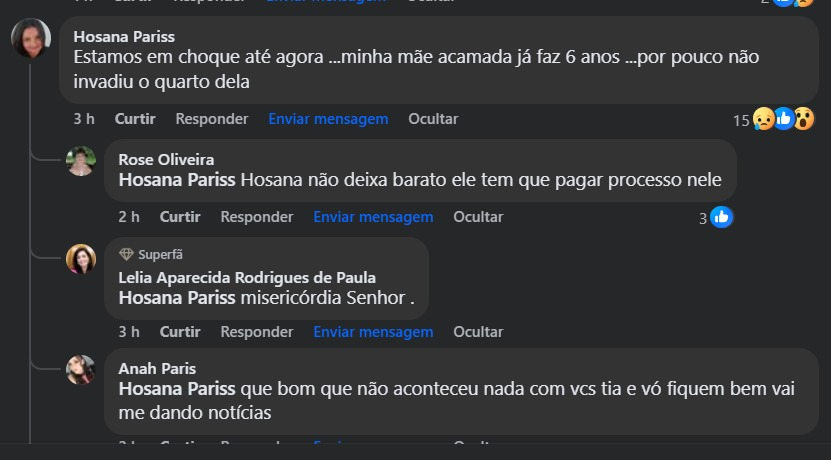View sad reaction on Hosana's comment
Image resolution: width=831 pixels, height=460 pixels.
pyautogui.click(x=763, y=119)
